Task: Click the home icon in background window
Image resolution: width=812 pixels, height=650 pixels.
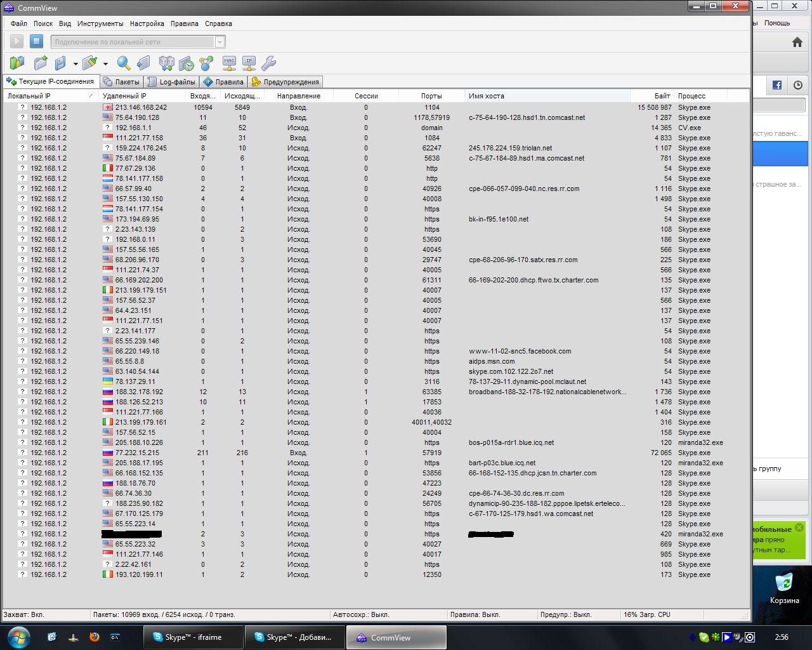Action: point(797,42)
